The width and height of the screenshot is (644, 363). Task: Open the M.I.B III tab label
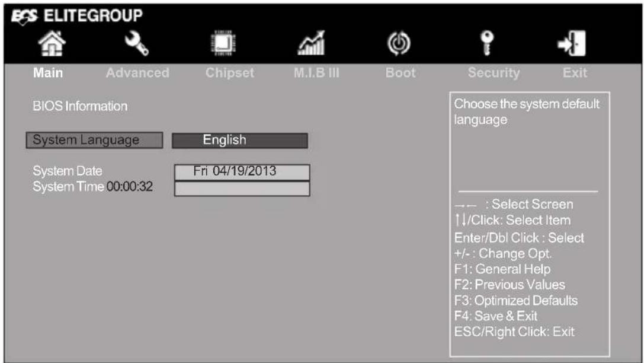[316, 73]
